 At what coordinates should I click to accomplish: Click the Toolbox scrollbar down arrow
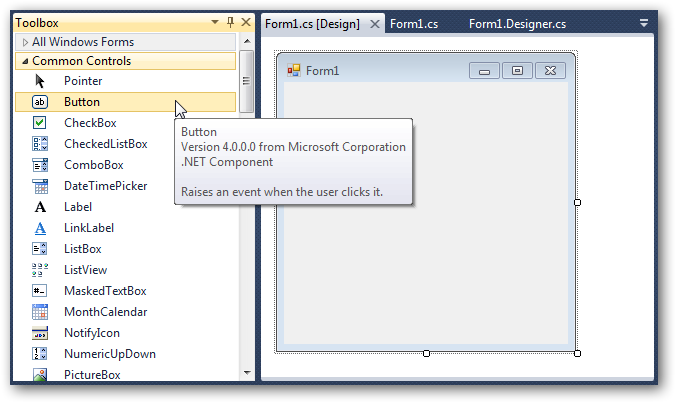tap(246, 373)
